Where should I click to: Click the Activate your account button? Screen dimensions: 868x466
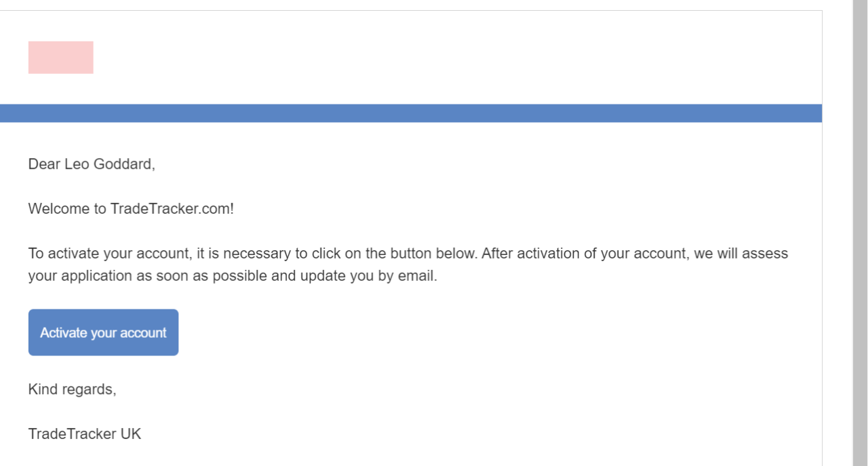coord(103,332)
